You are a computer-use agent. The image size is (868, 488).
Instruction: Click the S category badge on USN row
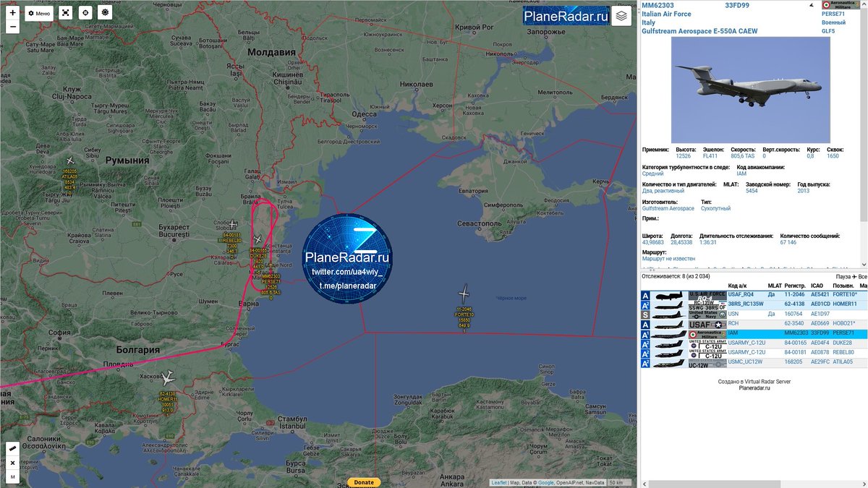(x=645, y=314)
